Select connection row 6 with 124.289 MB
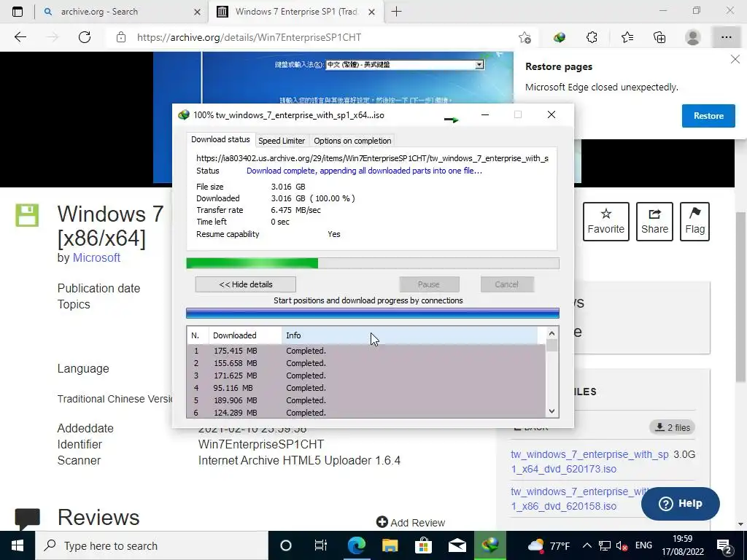The width and height of the screenshot is (747, 560). click(x=366, y=412)
